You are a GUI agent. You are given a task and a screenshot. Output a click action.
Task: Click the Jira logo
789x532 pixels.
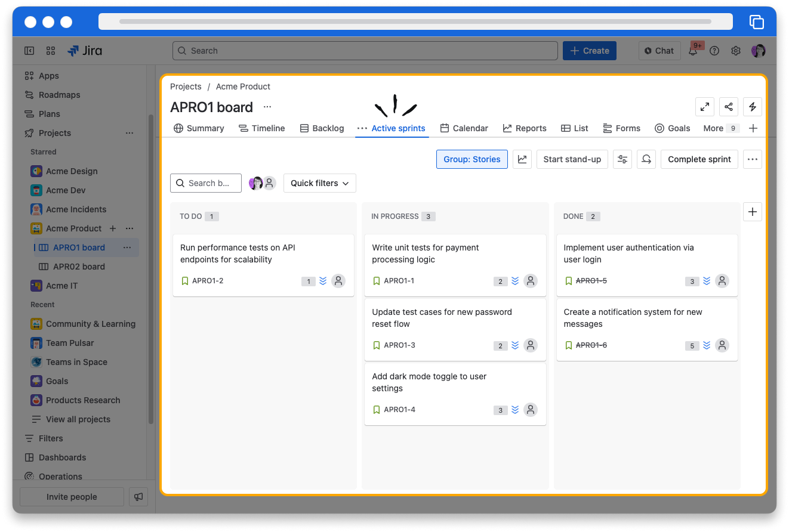[84, 51]
